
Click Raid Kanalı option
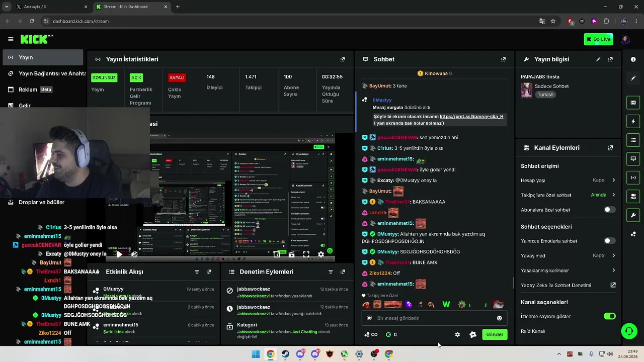pos(533,331)
